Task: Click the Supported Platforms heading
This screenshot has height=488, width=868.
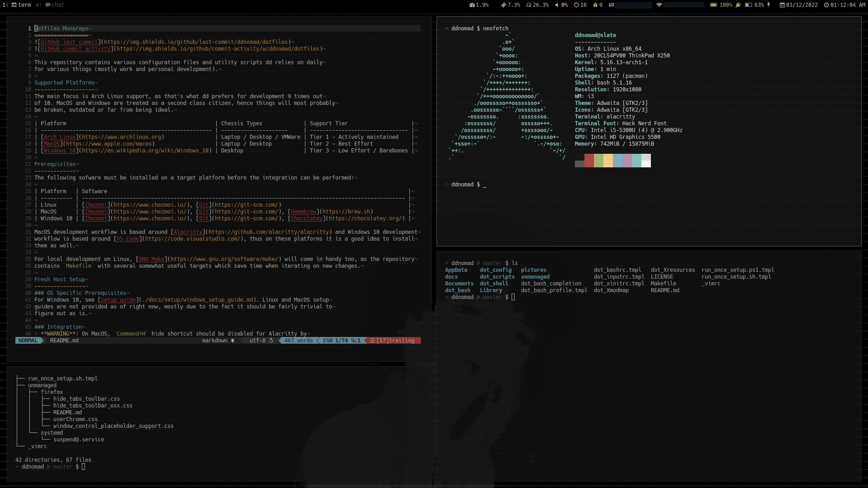Action: coord(64,83)
